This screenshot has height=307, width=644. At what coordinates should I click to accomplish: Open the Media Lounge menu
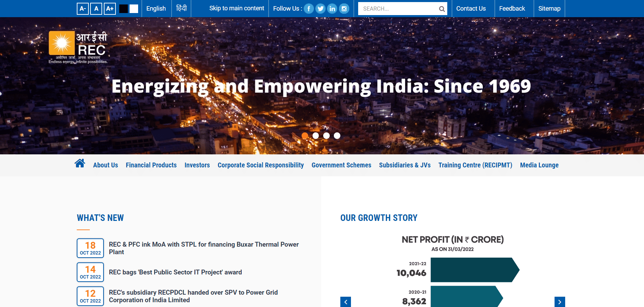click(539, 165)
